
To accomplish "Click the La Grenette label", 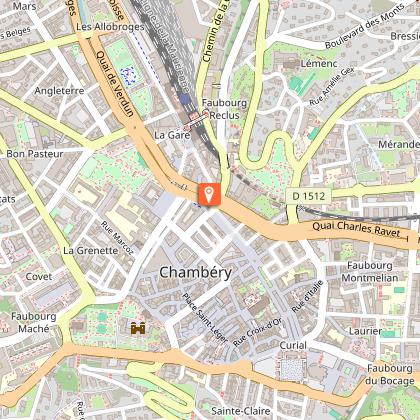I will tap(91, 251).
